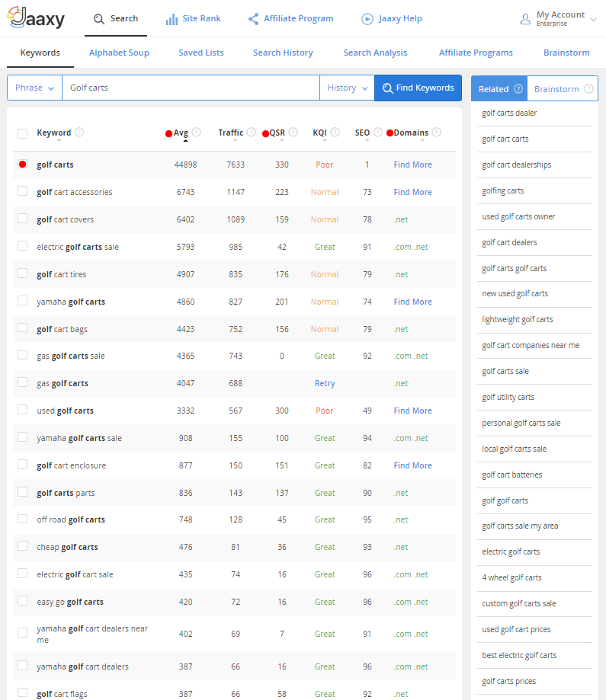Sort table by KQI column header
606x700 pixels.
click(320, 133)
